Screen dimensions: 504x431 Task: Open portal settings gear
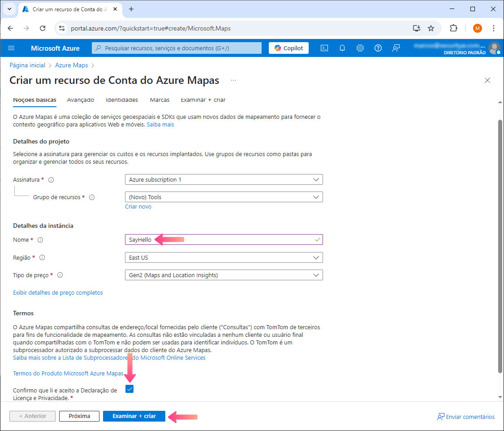click(360, 48)
